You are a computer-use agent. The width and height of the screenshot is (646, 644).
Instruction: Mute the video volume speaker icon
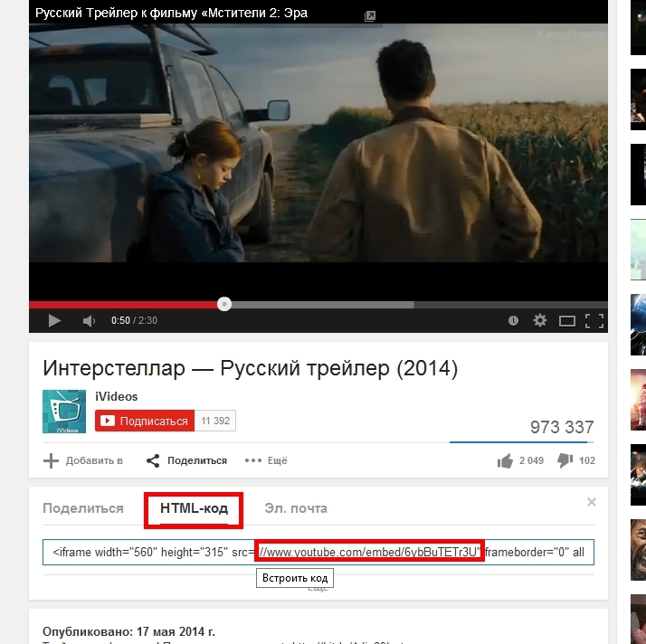[x=89, y=321]
